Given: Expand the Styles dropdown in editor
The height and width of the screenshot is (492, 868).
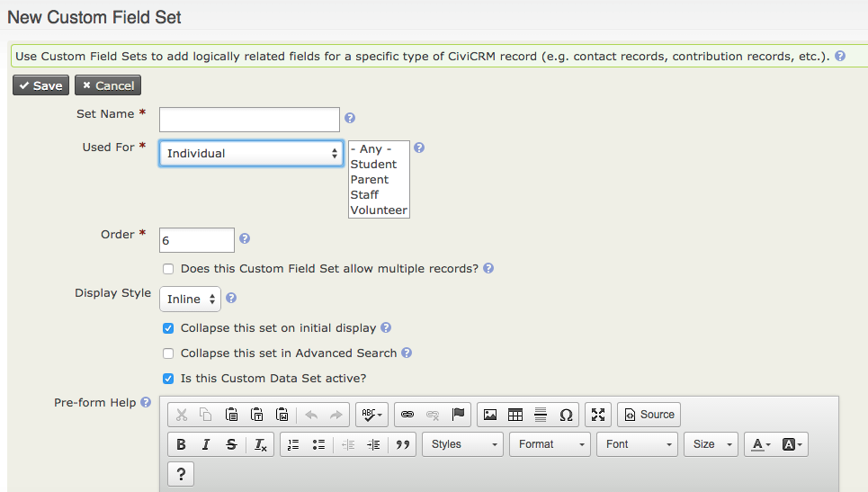Looking at the screenshot, I should tap(464, 444).
